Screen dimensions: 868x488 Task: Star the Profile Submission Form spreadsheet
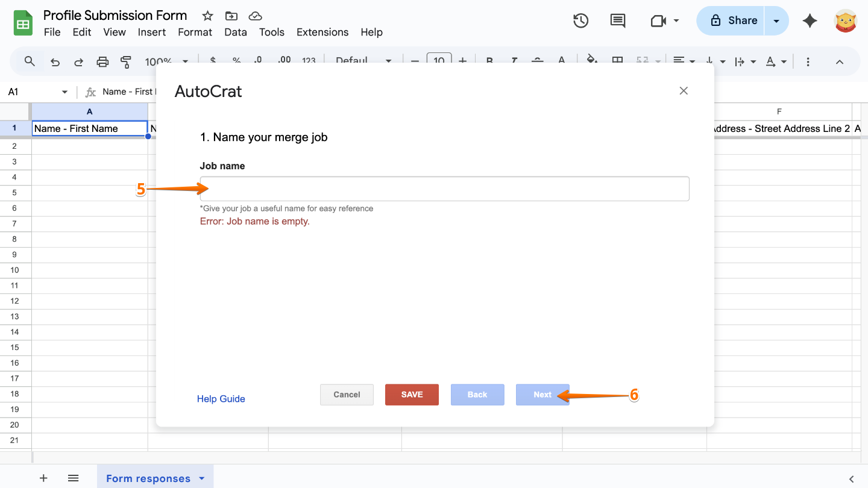coord(207,16)
